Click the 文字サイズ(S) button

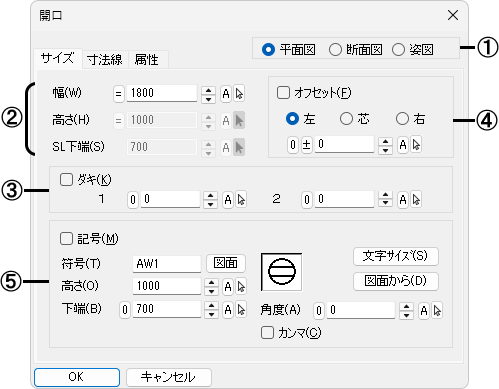pos(396,256)
